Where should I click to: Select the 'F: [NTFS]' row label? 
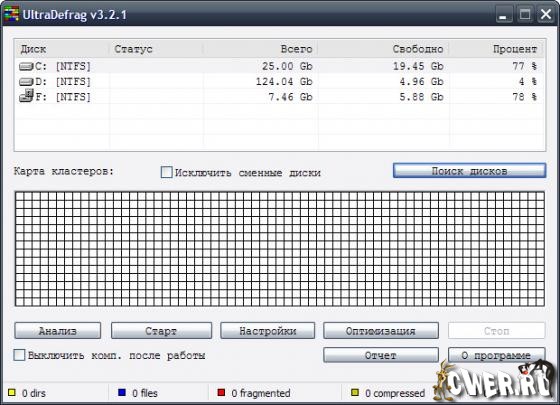point(63,97)
